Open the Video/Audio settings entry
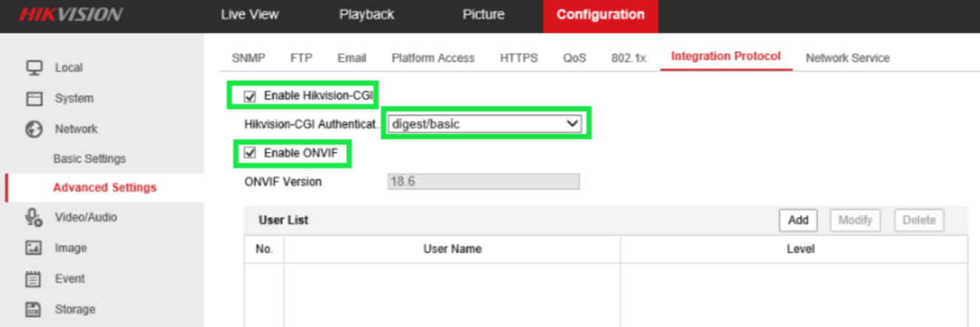Viewport: 980px width, 327px height. pyautogui.click(x=86, y=218)
